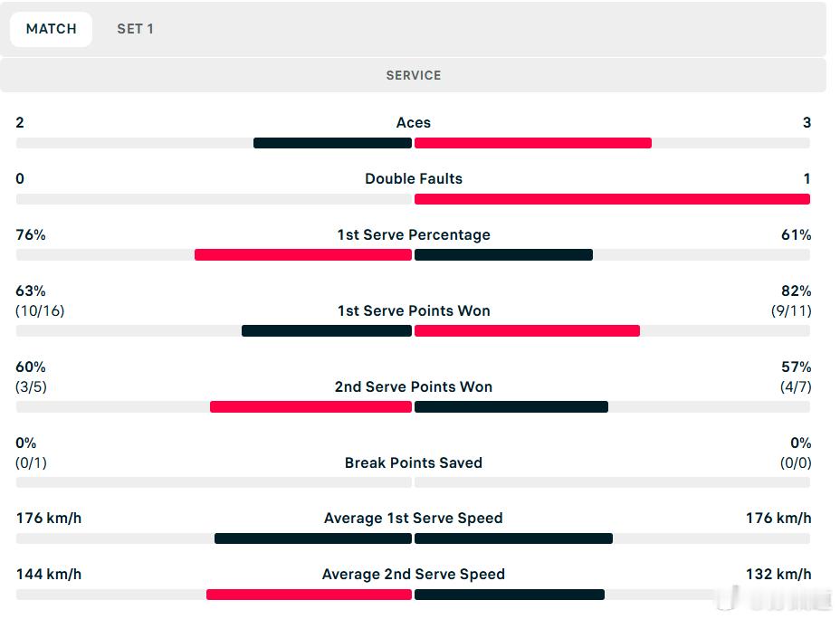Click the 1st Serve Points Won label
This screenshot has width=840, height=619.
coord(413,311)
